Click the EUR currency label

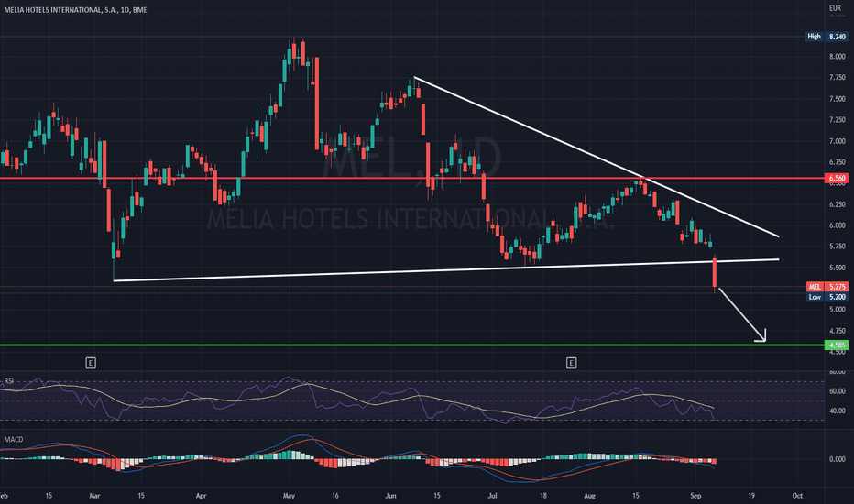pyautogui.click(x=835, y=8)
